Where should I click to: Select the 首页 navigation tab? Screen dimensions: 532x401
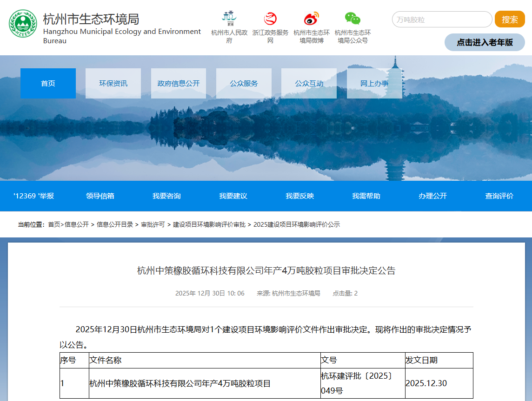pos(48,84)
